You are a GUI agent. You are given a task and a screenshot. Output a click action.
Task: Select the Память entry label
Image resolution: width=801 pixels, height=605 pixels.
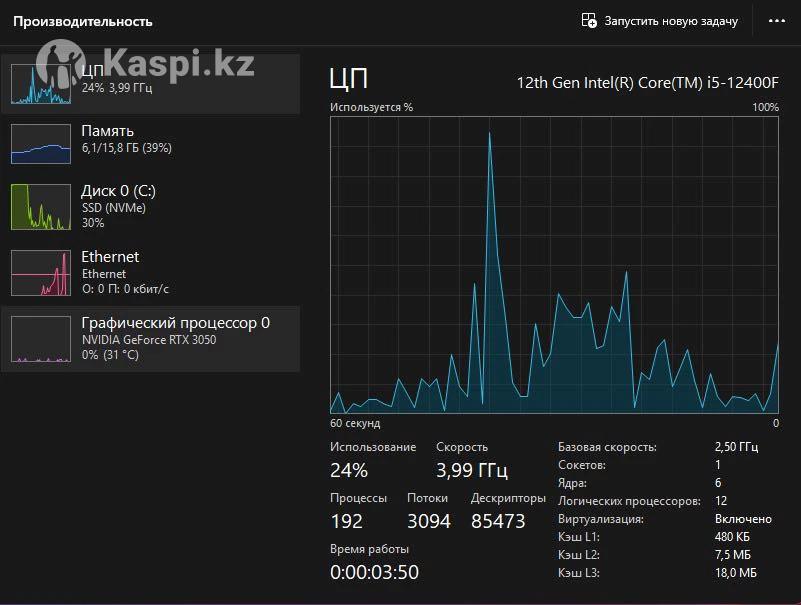pyautogui.click(x=107, y=131)
